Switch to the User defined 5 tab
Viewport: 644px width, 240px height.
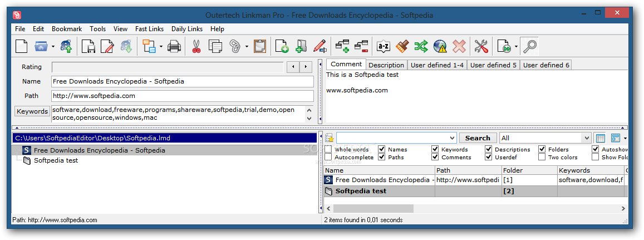(493, 65)
